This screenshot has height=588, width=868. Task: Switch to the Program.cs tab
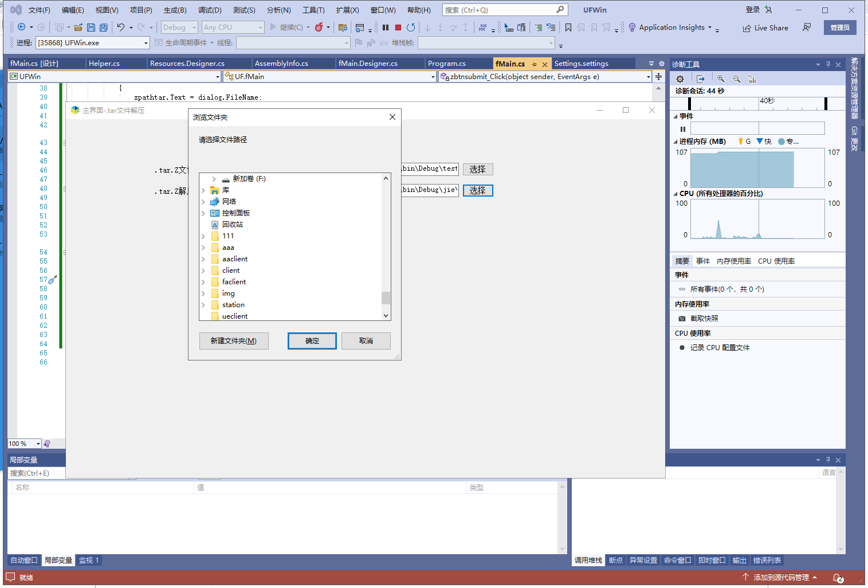[x=447, y=64]
